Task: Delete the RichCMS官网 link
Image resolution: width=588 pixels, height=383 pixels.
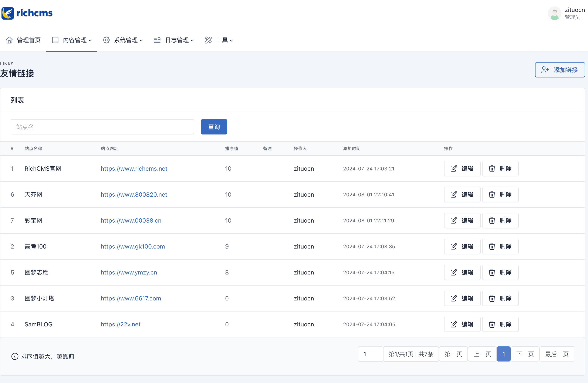Action: coord(500,169)
